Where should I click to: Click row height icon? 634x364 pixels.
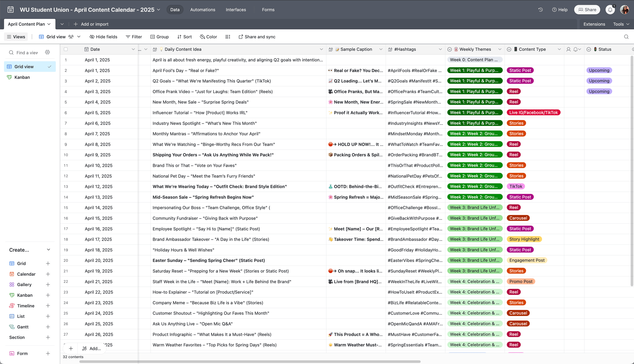click(x=228, y=37)
